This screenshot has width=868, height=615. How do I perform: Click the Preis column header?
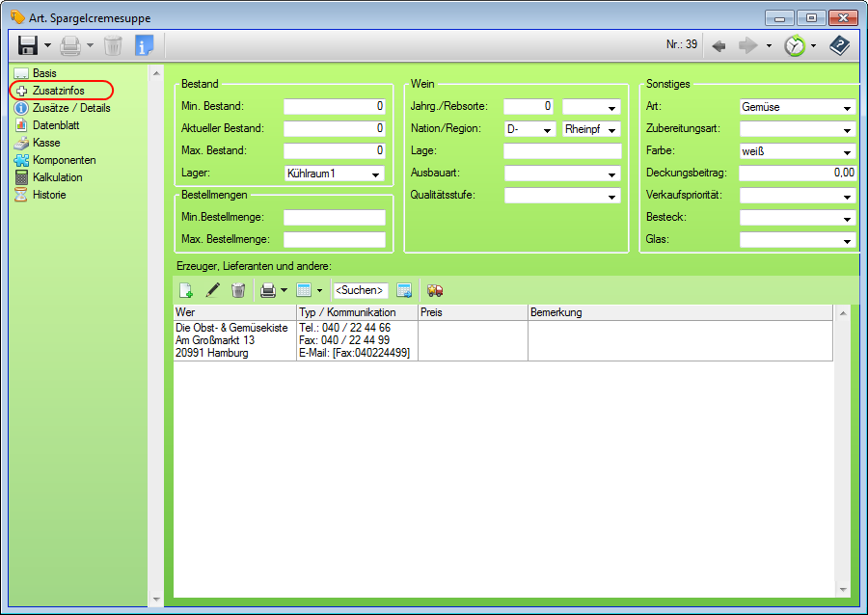pyautogui.click(x=472, y=312)
